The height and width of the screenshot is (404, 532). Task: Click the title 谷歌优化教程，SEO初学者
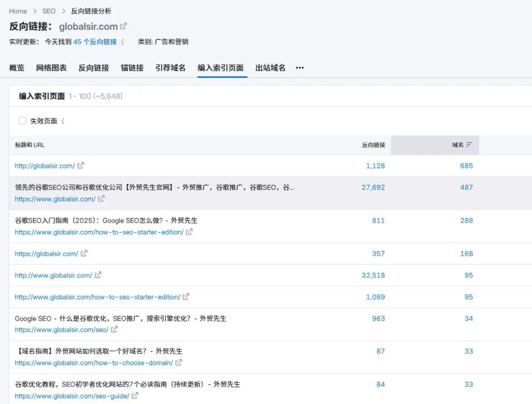tap(127, 385)
